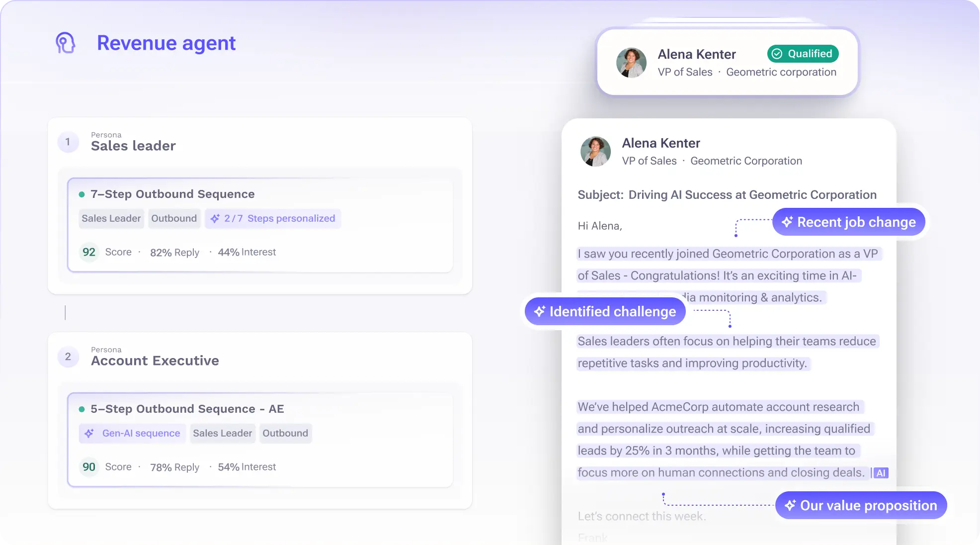Image resolution: width=980 pixels, height=545 pixels.
Task: Click the Revenue agent head icon
Action: 66,43
